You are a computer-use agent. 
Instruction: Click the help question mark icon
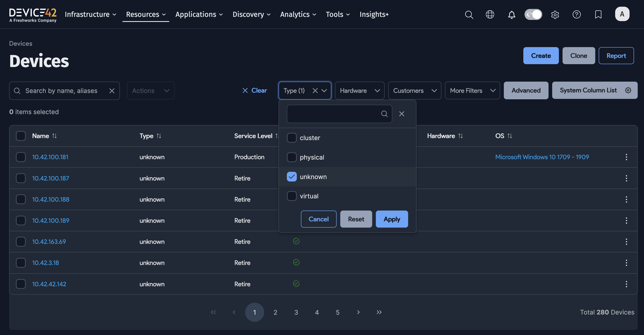pyautogui.click(x=577, y=14)
